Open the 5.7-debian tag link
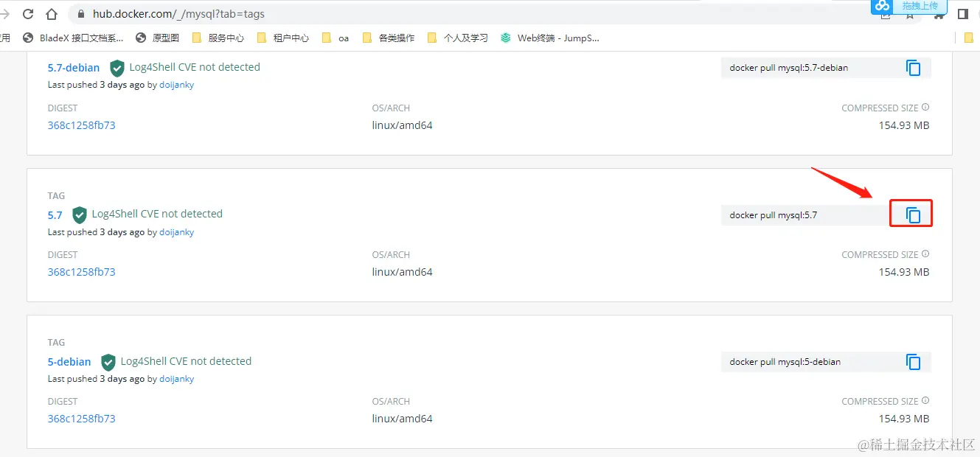 pos(74,68)
